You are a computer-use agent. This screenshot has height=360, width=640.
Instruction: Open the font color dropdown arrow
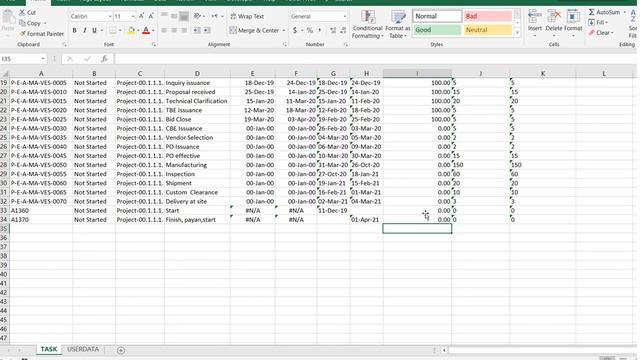coord(153,31)
